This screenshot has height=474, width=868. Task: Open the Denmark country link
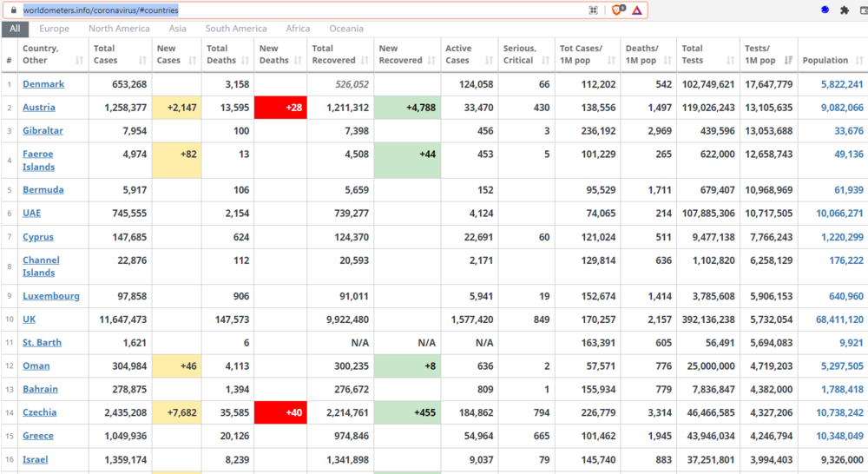pos(43,84)
